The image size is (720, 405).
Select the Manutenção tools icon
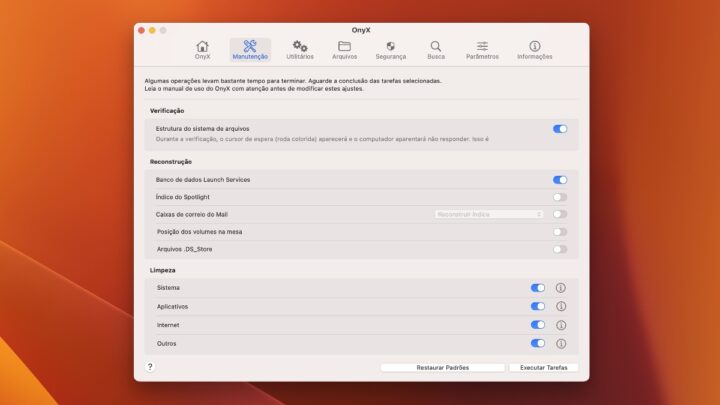(250, 46)
